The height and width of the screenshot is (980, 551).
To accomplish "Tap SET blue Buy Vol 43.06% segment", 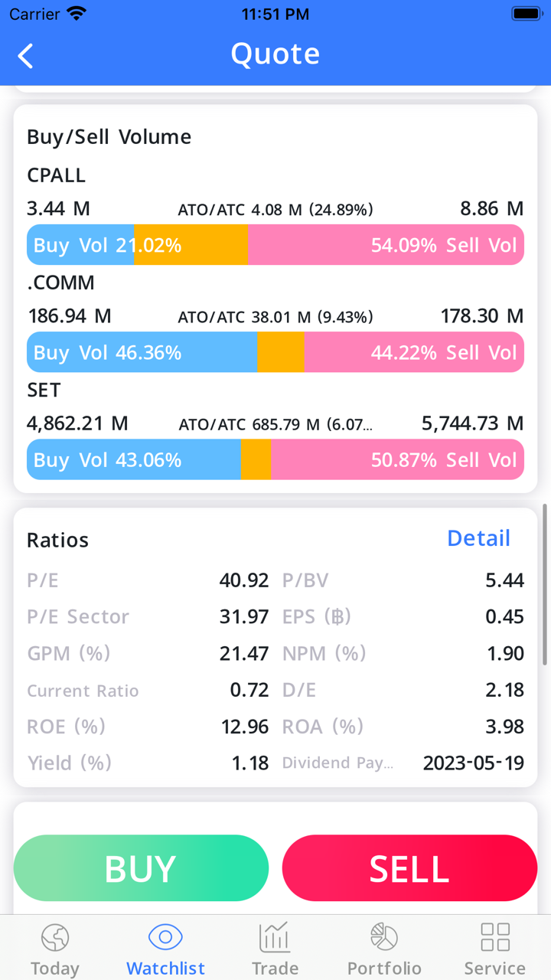I will [x=134, y=459].
